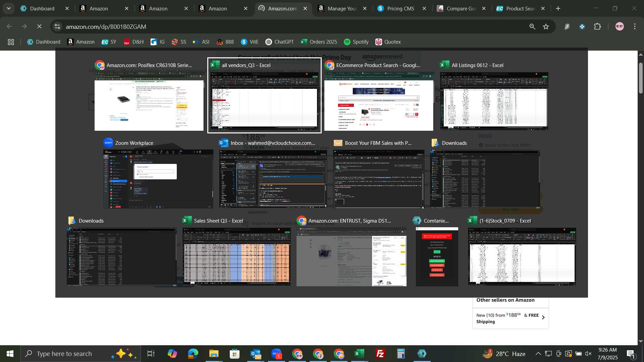Switch to Comtanix window thumbnail
644x362 pixels.
pyautogui.click(x=437, y=251)
